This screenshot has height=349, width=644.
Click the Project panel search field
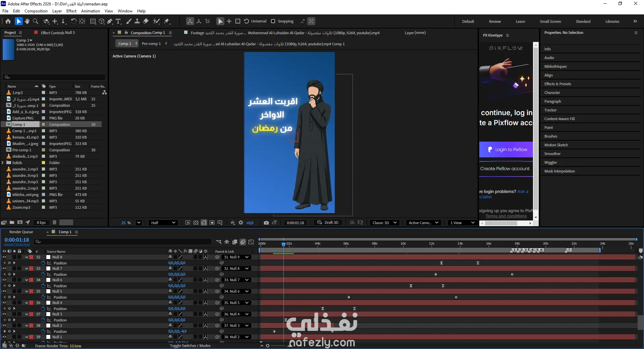pos(54,77)
